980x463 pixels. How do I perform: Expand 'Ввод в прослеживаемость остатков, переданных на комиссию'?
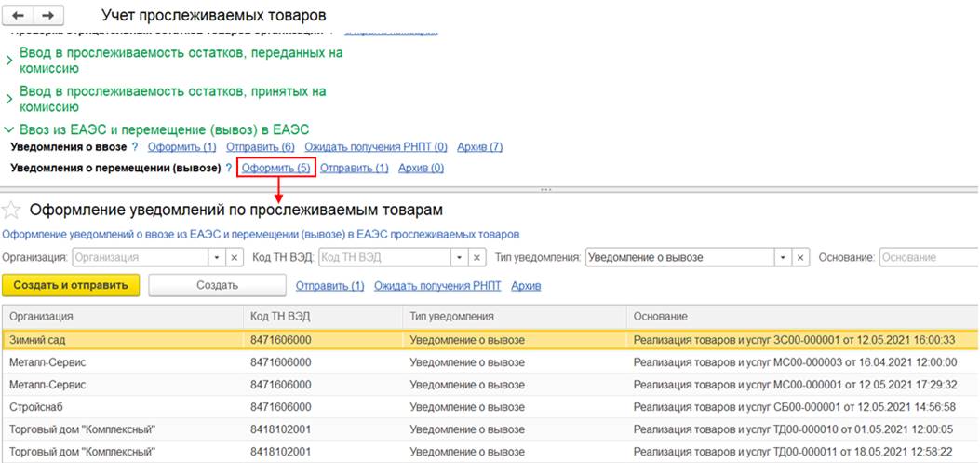(9, 61)
